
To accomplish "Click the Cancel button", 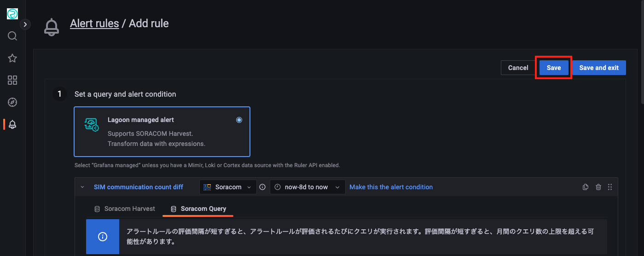I will [518, 68].
